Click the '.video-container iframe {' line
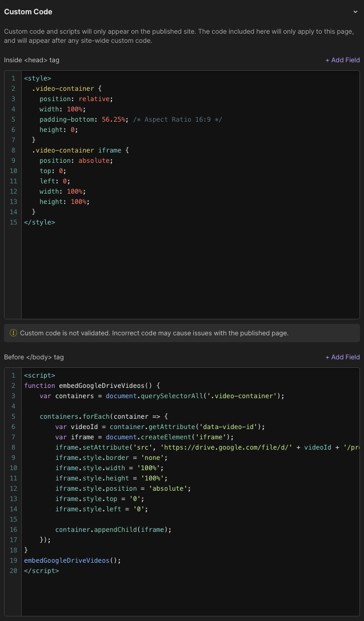364x621 pixels. pyautogui.click(x=81, y=150)
